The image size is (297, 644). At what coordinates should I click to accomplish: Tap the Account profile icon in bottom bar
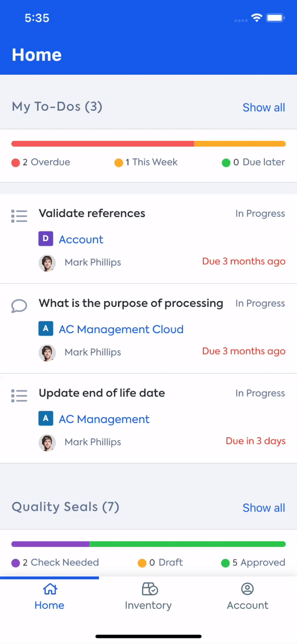(x=247, y=589)
